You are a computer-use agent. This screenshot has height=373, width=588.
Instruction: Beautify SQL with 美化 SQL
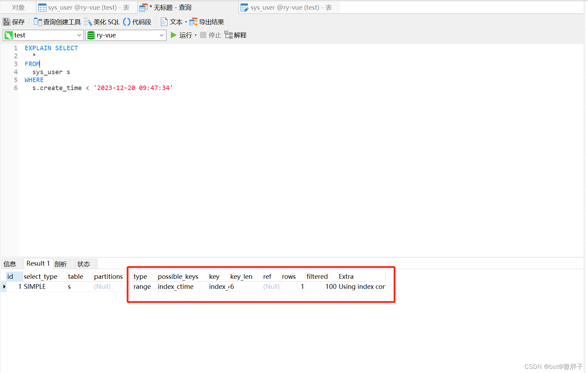click(102, 22)
